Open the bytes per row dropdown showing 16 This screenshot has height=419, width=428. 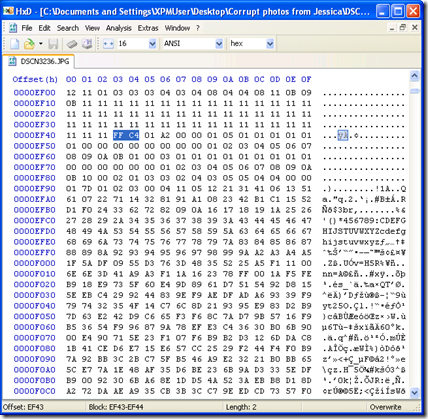point(152,44)
